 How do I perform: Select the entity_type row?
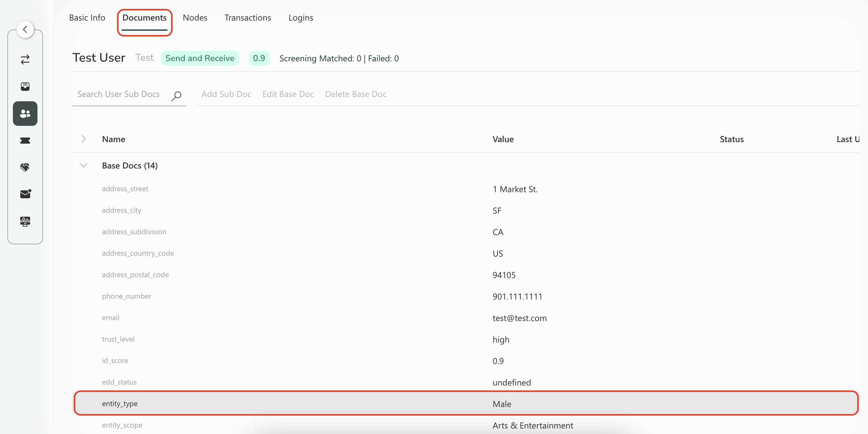pos(466,403)
